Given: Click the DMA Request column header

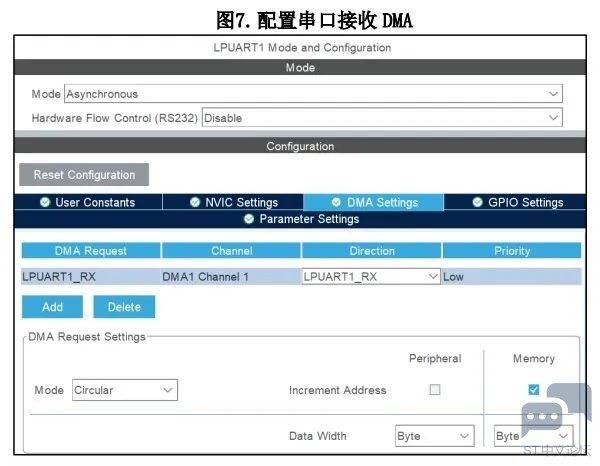Looking at the screenshot, I should click(x=91, y=251).
